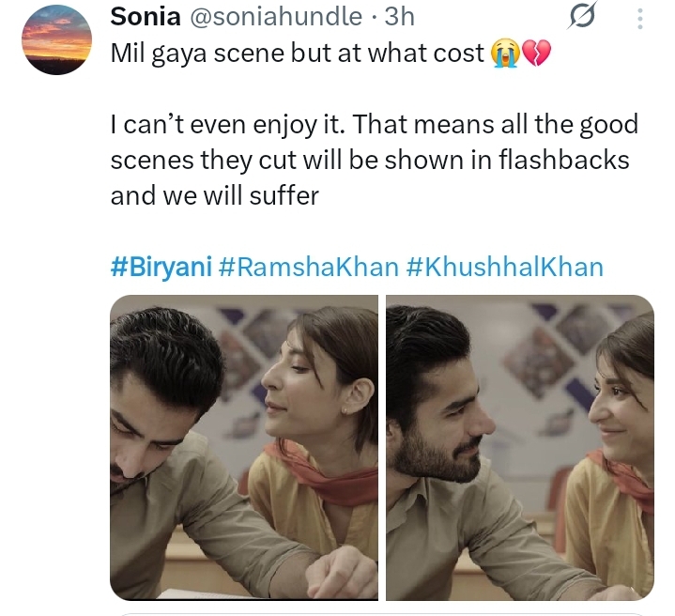This screenshot has width=675, height=616.
Task: Open the three-dot more options menu
Action: pos(640,20)
